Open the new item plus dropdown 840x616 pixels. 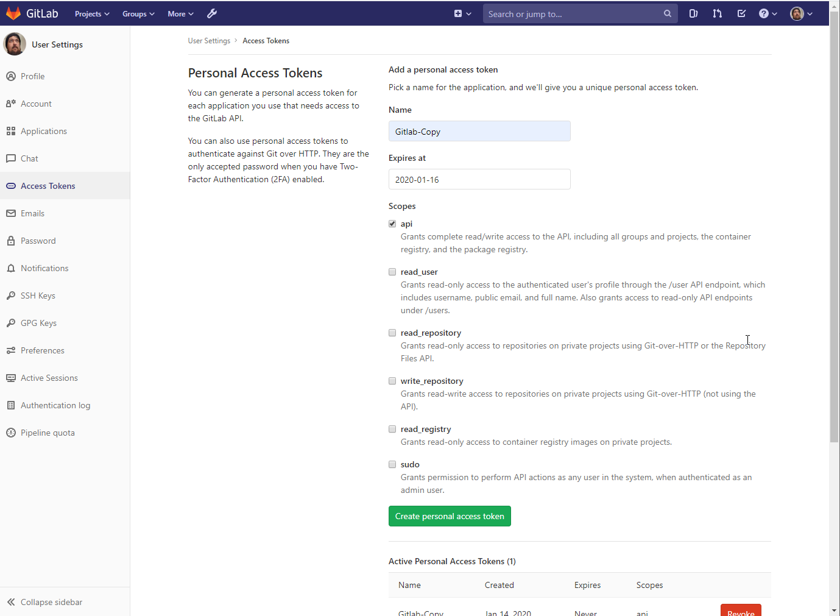462,13
